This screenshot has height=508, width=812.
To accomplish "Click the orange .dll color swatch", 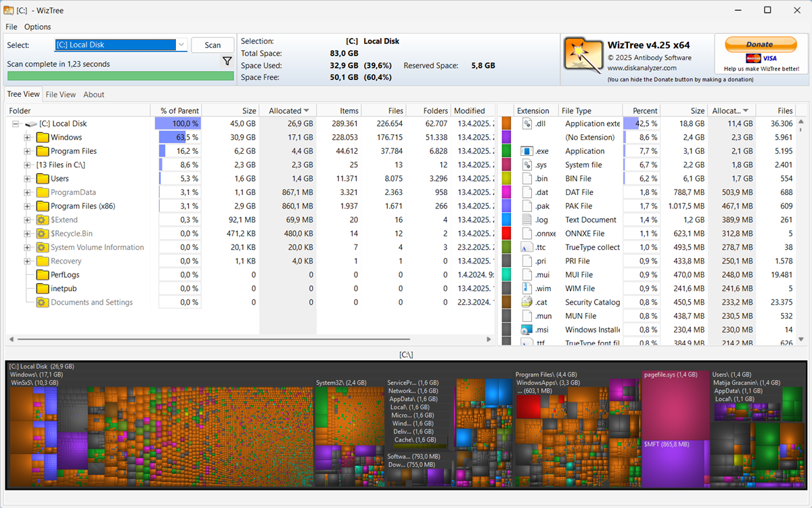I will coord(506,124).
